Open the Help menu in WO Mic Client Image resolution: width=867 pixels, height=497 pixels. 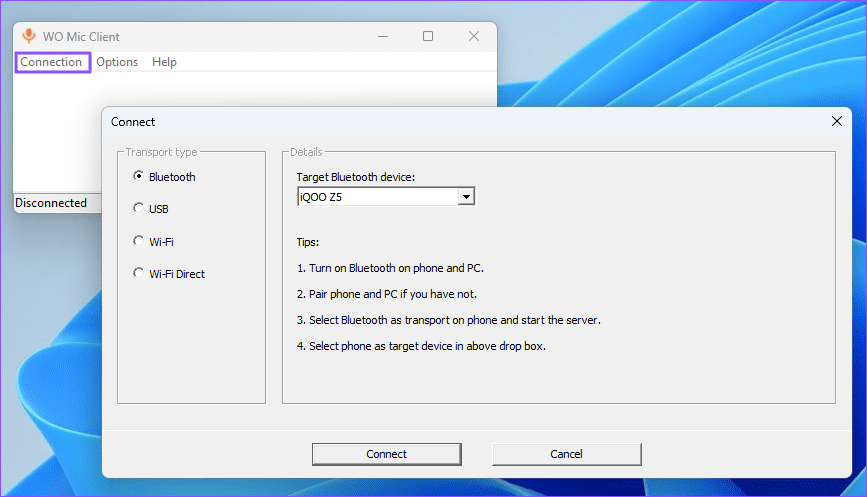tap(164, 62)
